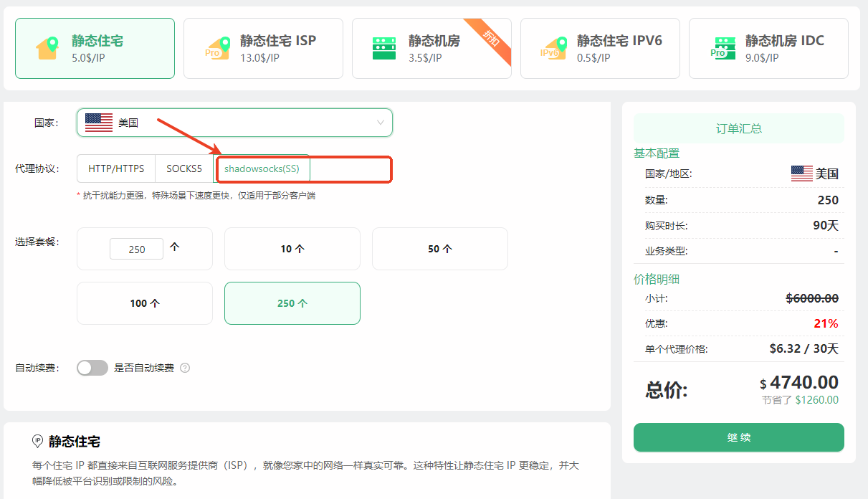Click the custom quantity field showing 250
Viewport: 868px width, 499px height.
[136, 249]
